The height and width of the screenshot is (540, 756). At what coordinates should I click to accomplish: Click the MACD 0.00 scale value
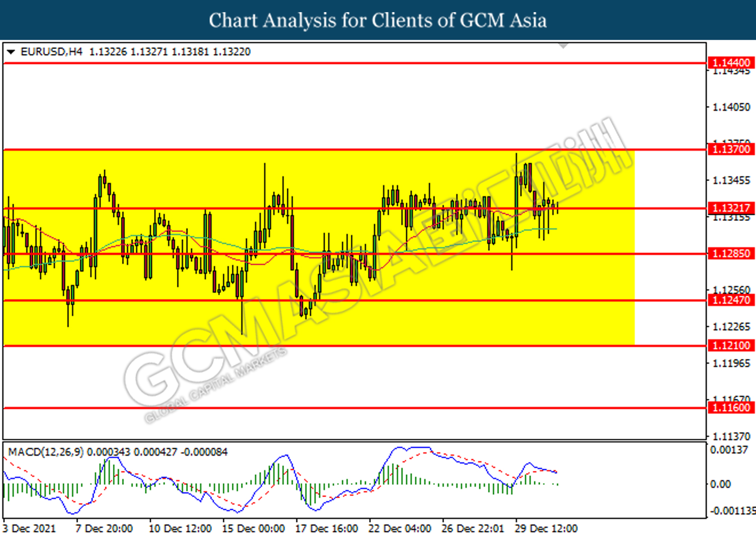pos(721,485)
